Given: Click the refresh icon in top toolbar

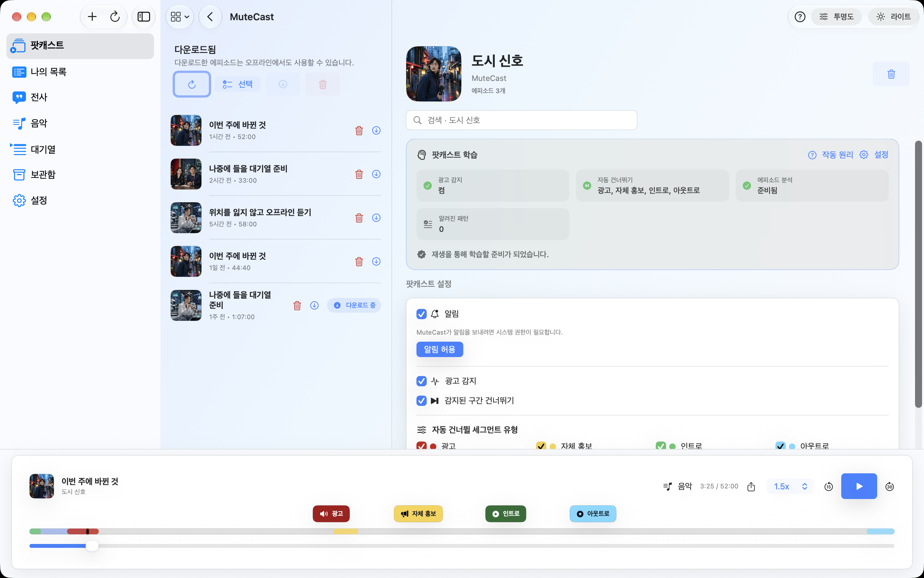Looking at the screenshot, I should 115,17.
